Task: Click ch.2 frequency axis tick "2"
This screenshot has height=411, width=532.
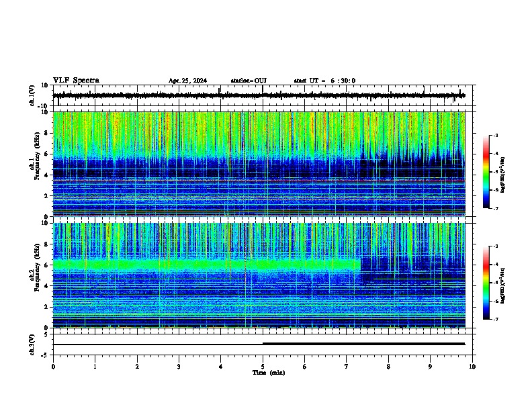Action: pos(46,307)
